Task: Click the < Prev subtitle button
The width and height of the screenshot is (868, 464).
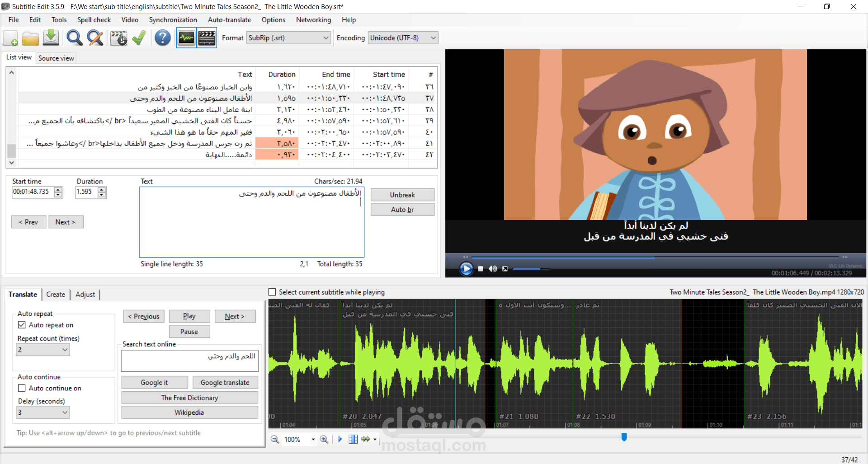Action: point(28,222)
